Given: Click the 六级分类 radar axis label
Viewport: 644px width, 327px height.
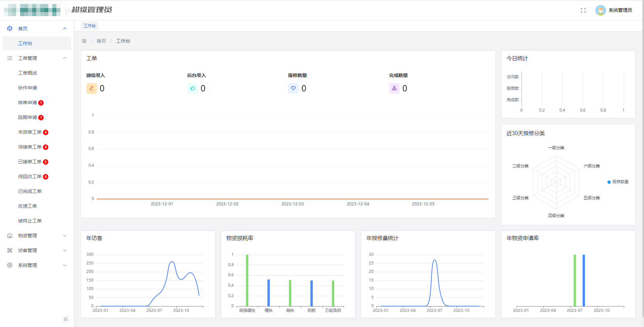Looking at the screenshot, I should [x=592, y=166].
